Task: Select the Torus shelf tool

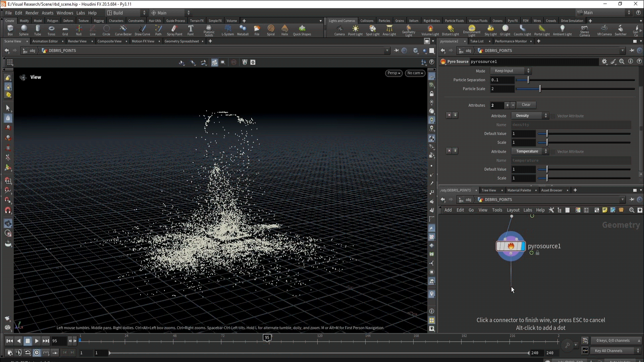Action: click(x=51, y=30)
